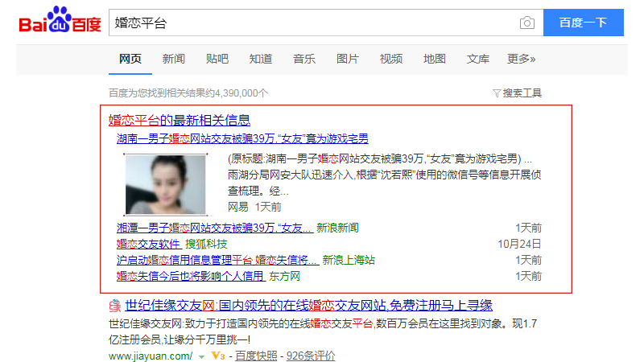Screen dimensions: 644x362
Task: Click the Jiayuan site favicon
Action: click(114, 306)
